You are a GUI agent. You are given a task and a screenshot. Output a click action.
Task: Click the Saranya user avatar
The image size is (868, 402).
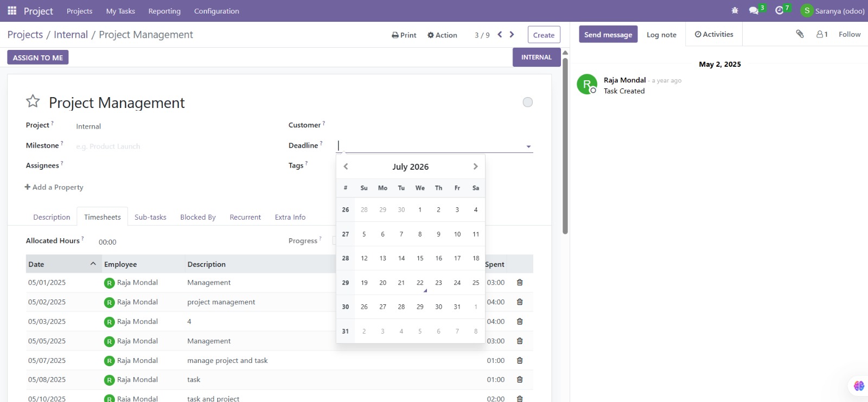click(807, 10)
